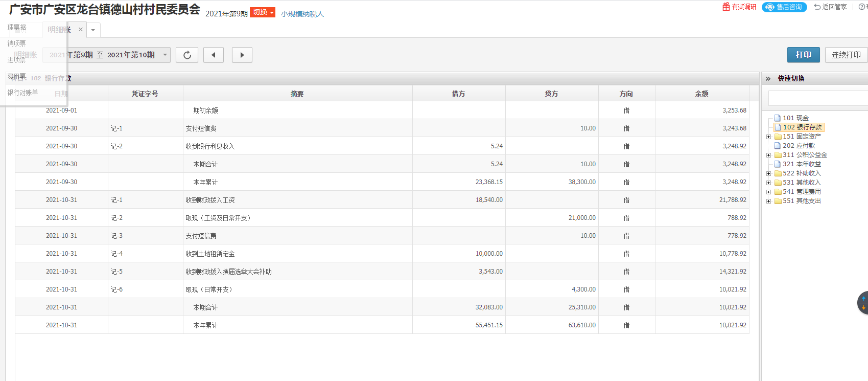Screen dimensions: 868x381
Task: Expand the 522 补助收入 tree node
Action: 768,173
